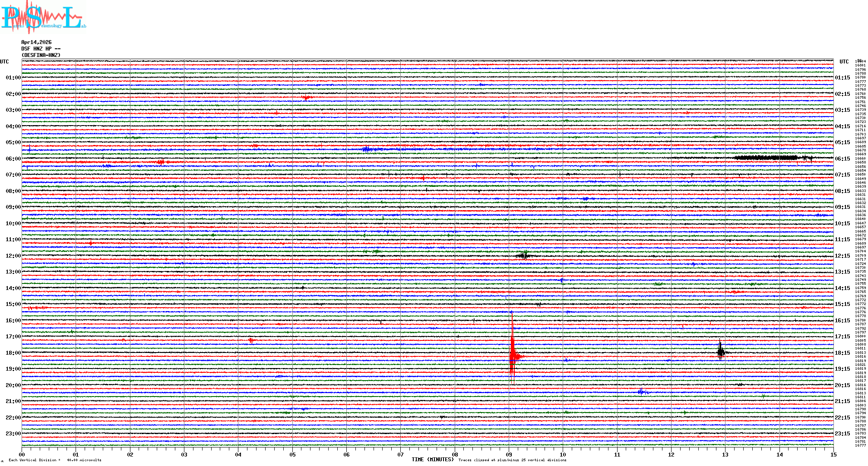Click the 09 minute tick on the bottom axis
Screen dimensions: 868x466
[509, 454]
